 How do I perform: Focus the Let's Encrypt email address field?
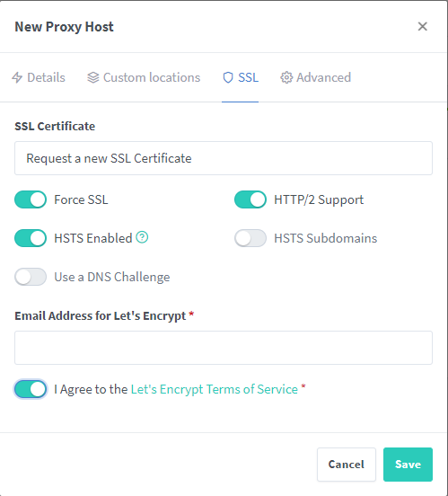tap(224, 348)
